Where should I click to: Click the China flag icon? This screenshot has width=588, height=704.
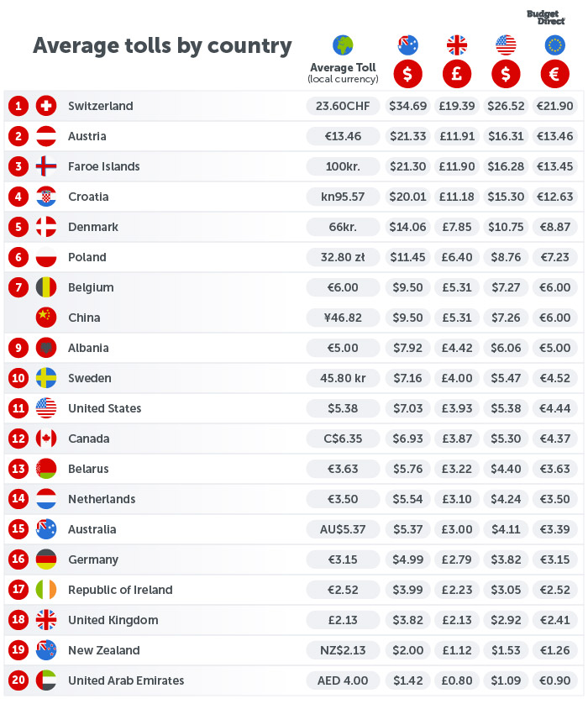tap(46, 318)
